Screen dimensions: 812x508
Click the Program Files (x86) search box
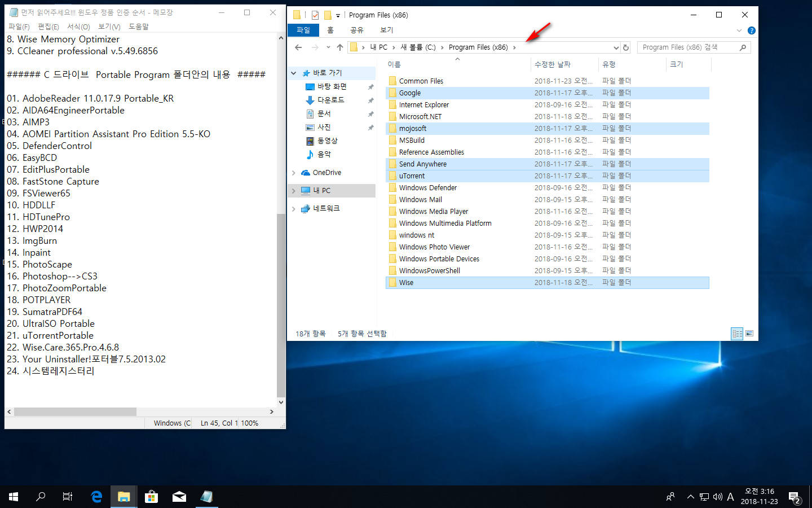(x=694, y=47)
